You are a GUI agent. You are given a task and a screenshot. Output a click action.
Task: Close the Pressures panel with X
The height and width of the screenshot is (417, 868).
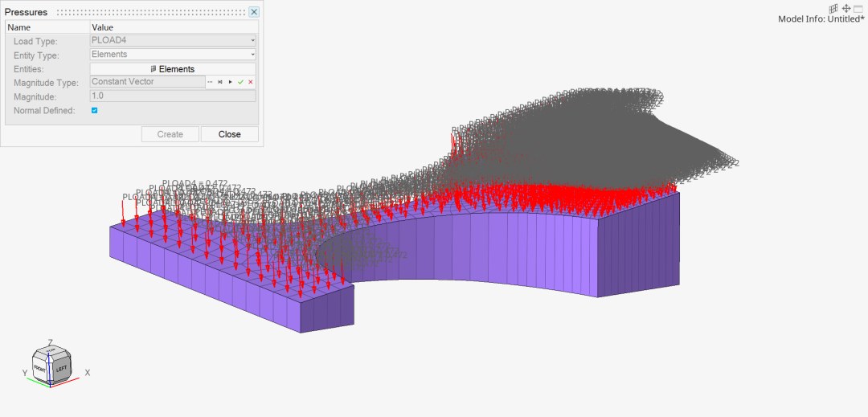click(254, 11)
